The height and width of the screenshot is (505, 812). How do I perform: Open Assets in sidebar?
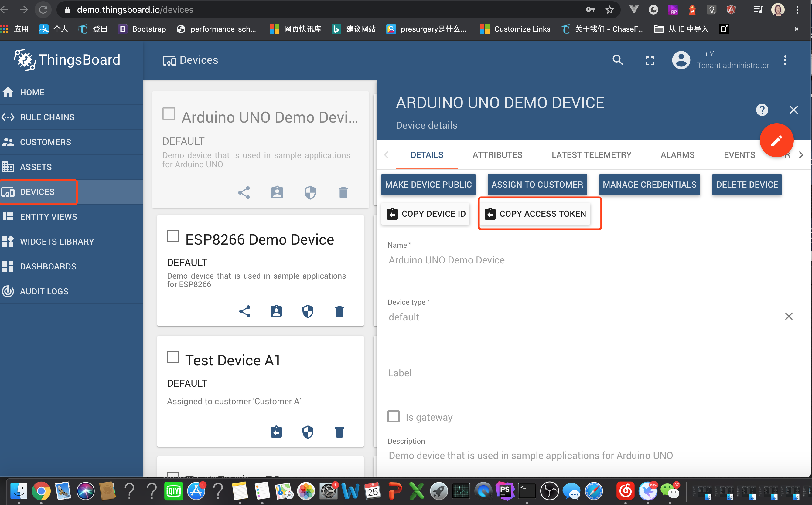tap(71, 167)
